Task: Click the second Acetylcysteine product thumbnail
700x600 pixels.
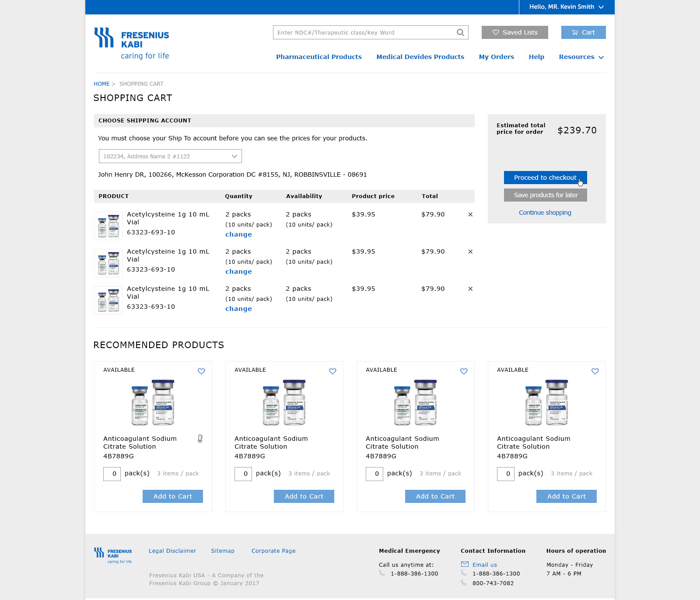Action: pyautogui.click(x=108, y=263)
